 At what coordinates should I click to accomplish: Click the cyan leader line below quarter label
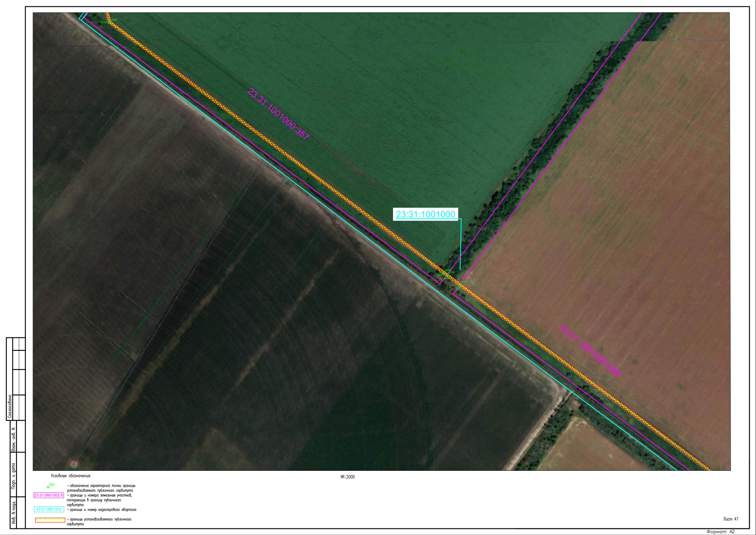460,245
